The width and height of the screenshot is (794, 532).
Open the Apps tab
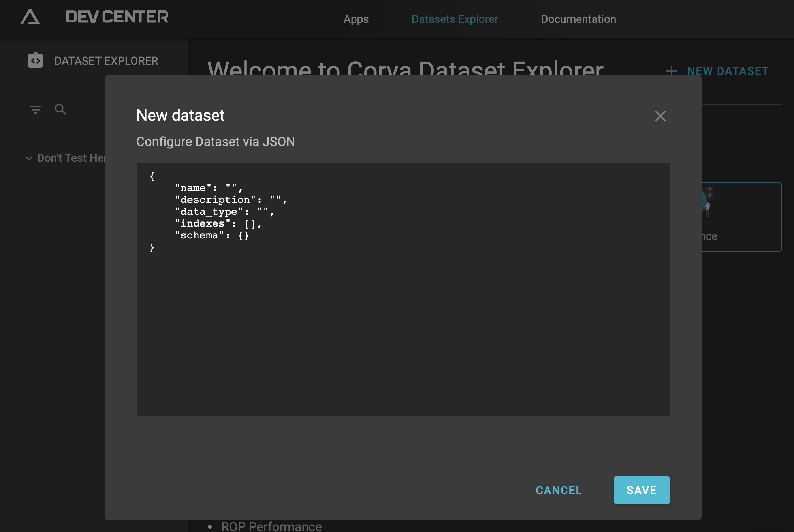356,19
